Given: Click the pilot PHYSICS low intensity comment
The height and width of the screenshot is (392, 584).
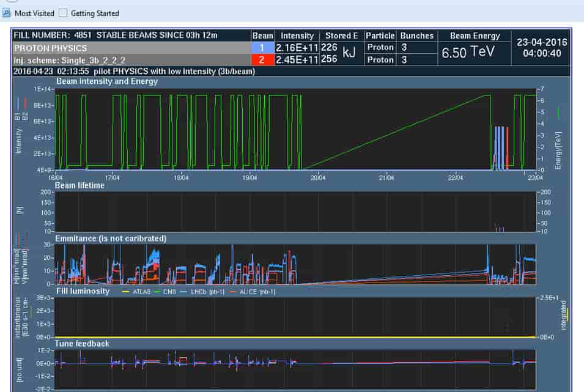Looking at the screenshot, I should click(174, 71).
